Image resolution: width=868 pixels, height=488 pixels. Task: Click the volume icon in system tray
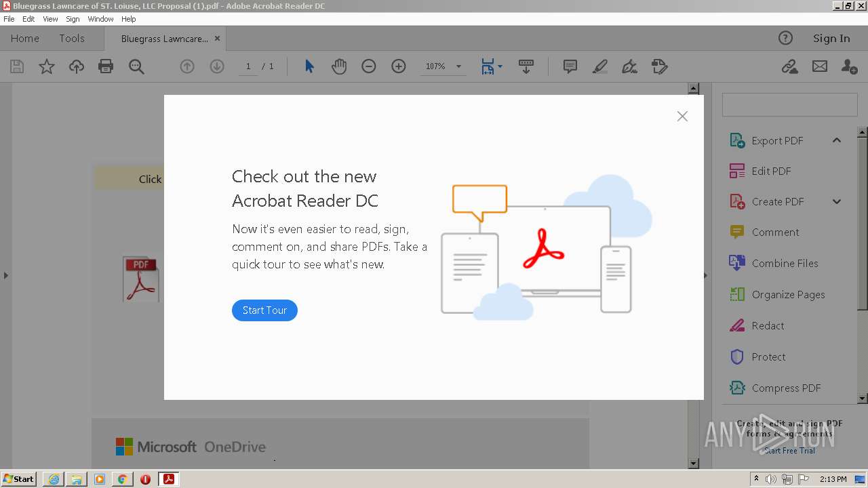(771, 479)
